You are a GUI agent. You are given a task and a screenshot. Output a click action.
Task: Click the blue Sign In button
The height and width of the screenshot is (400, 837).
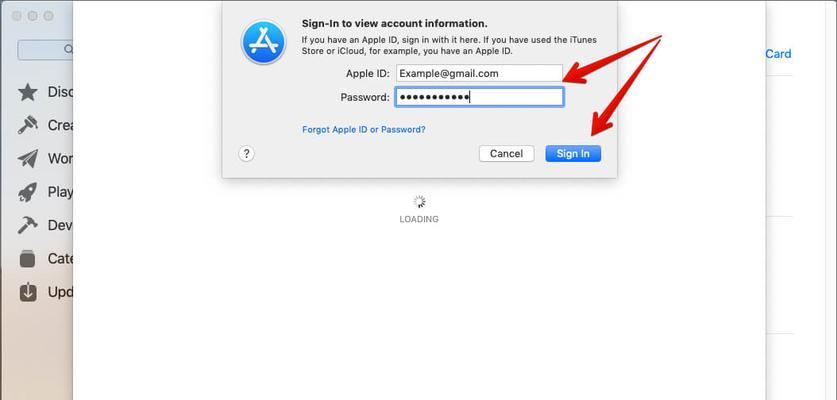(573, 154)
